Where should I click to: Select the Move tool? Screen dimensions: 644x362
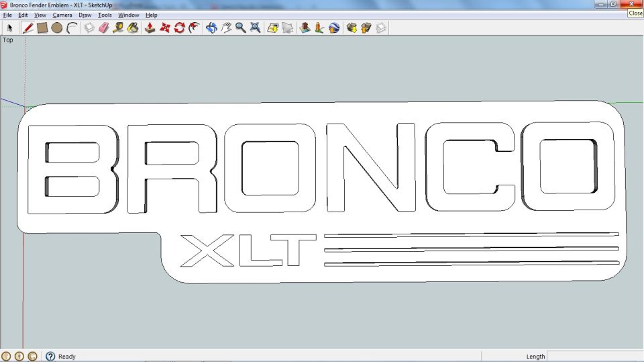165,28
